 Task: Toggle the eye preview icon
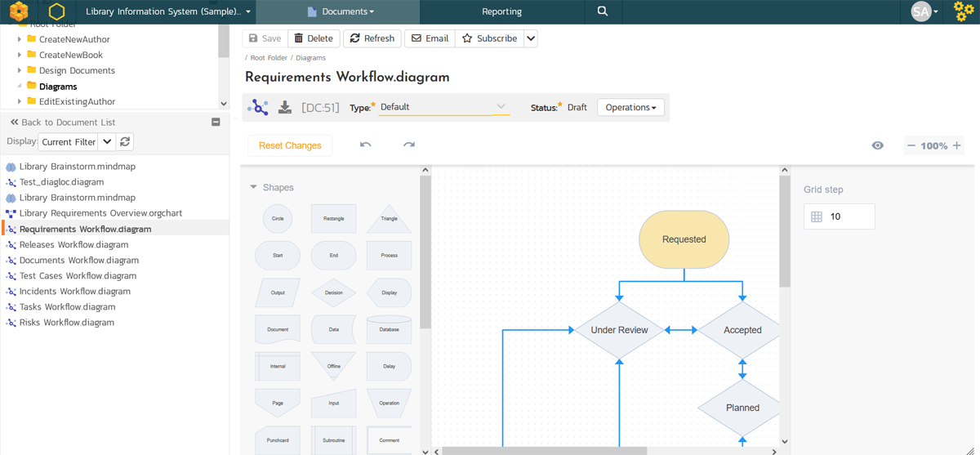click(x=877, y=145)
